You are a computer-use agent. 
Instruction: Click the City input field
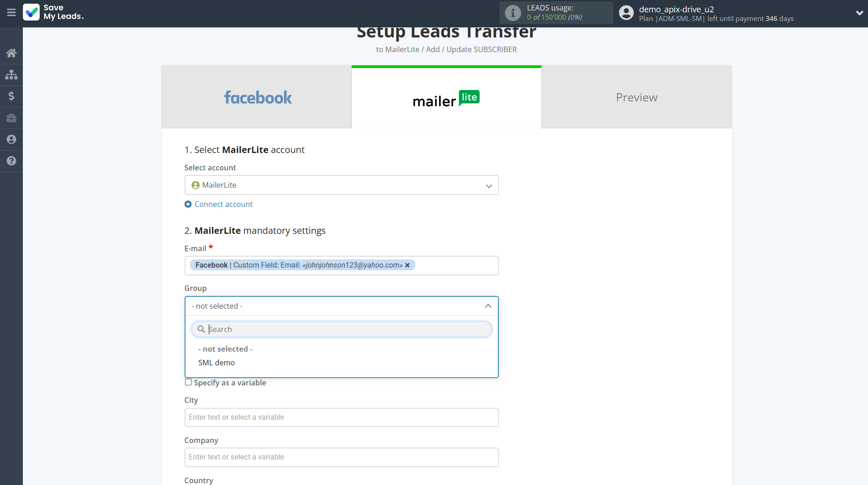point(341,417)
